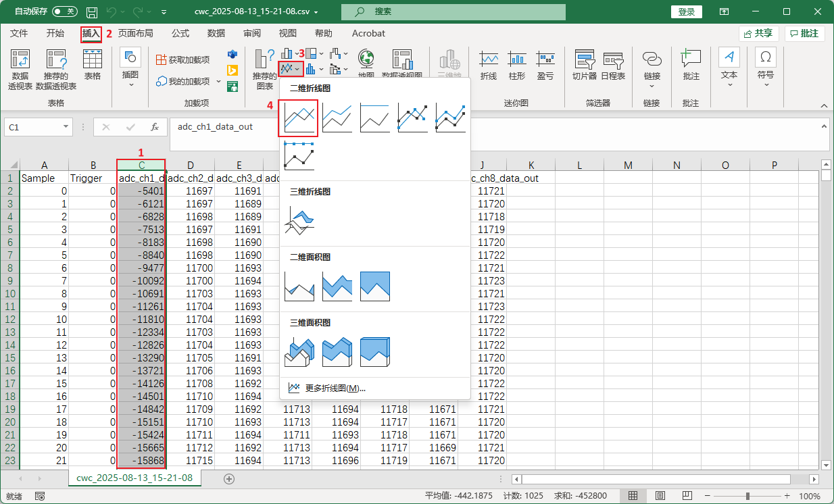Click the zoom slider handle
Screen dimensions: 834x504
tap(748, 496)
